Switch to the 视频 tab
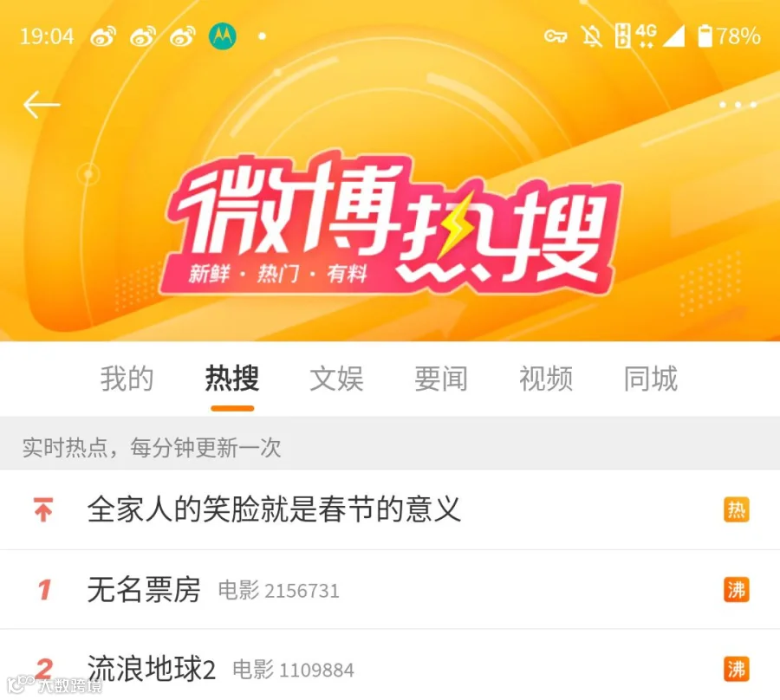This screenshot has width=780, height=700. coord(546,379)
